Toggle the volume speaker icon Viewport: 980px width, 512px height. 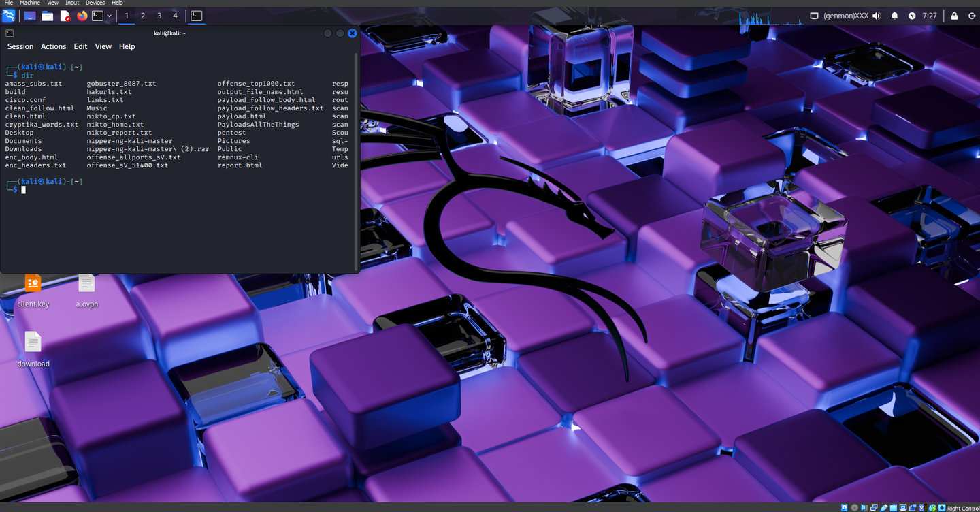pyautogui.click(x=877, y=16)
